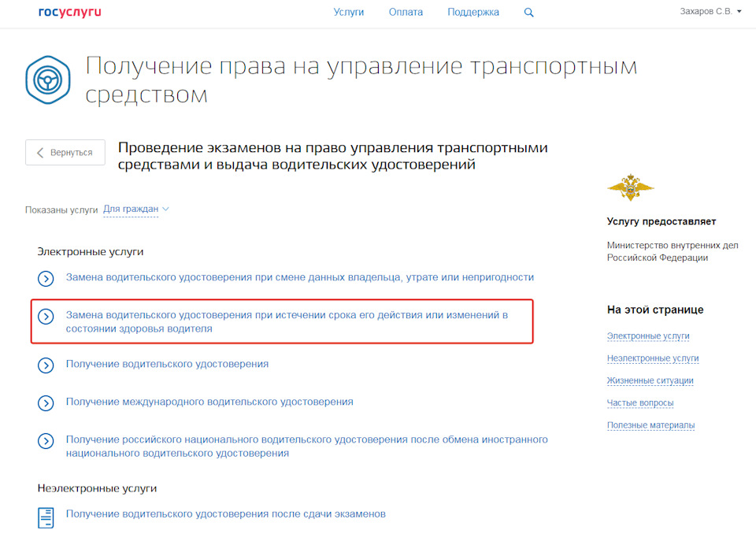Click arrow icon beside Получение российского национального удостоверения
The height and width of the screenshot is (534, 756).
(x=46, y=441)
